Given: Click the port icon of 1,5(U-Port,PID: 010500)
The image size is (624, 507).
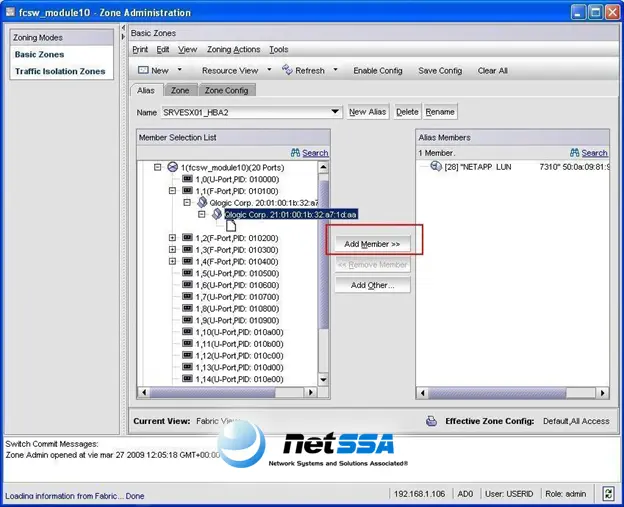Looking at the screenshot, I should [187, 273].
